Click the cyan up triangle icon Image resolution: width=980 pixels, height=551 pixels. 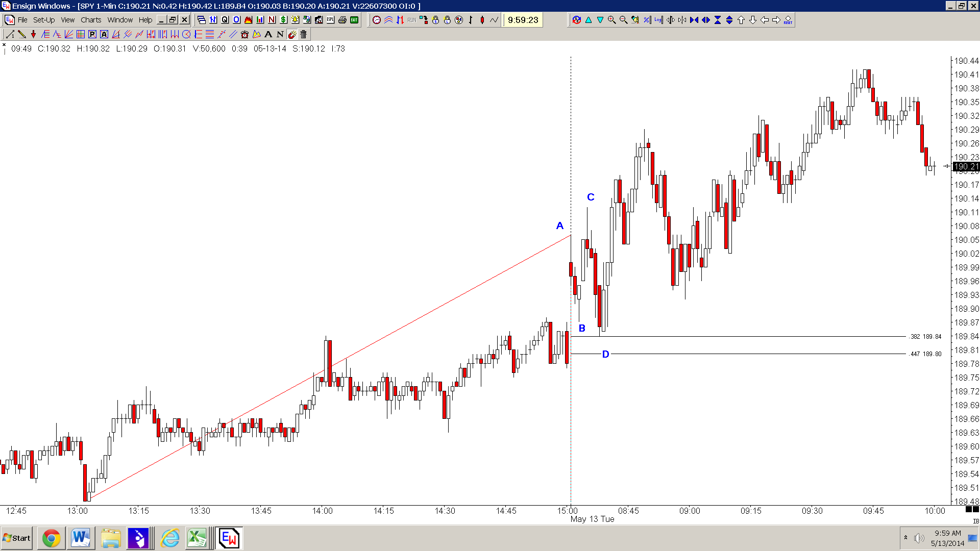[x=589, y=20]
